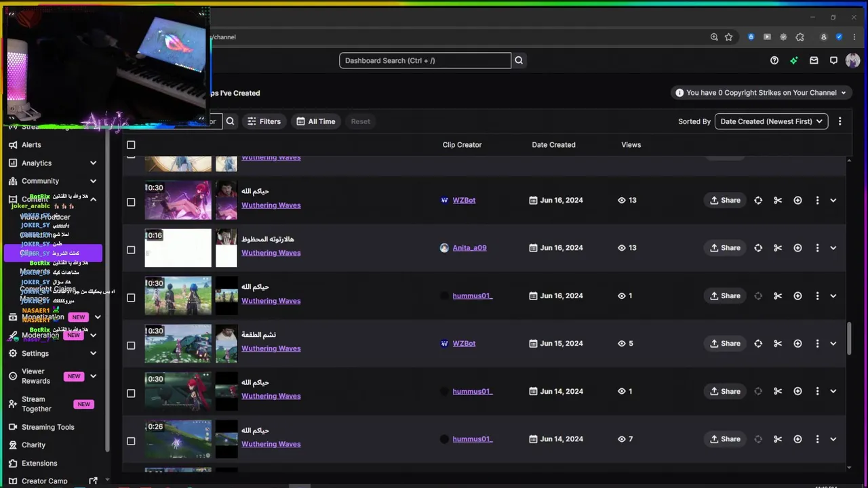
Task: Select checkbox for Jun 15 WZBot clip
Action: click(x=131, y=346)
